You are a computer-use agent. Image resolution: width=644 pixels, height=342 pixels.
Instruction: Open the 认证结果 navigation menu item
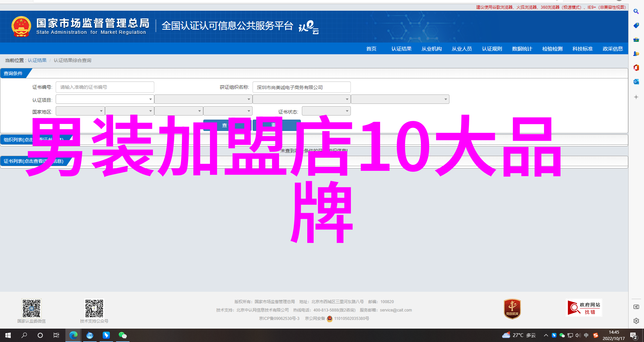coord(401,49)
